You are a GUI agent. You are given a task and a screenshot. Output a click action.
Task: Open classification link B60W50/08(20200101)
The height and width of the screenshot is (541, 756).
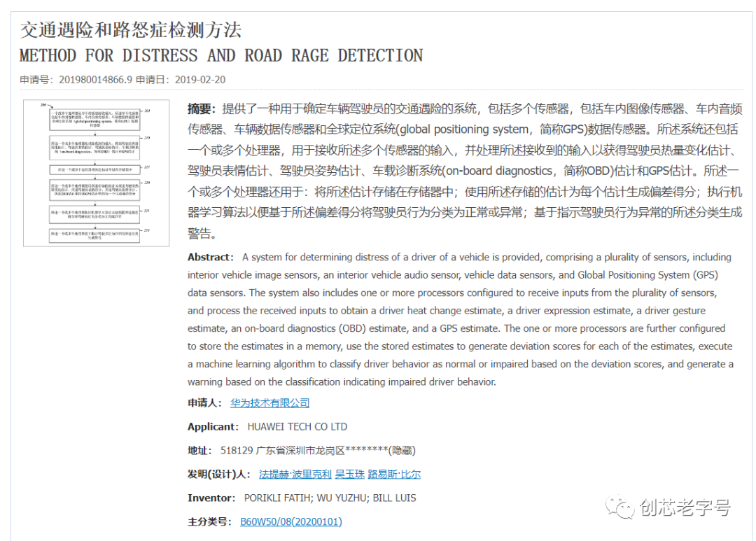pyautogui.click(x=291, y=521)
